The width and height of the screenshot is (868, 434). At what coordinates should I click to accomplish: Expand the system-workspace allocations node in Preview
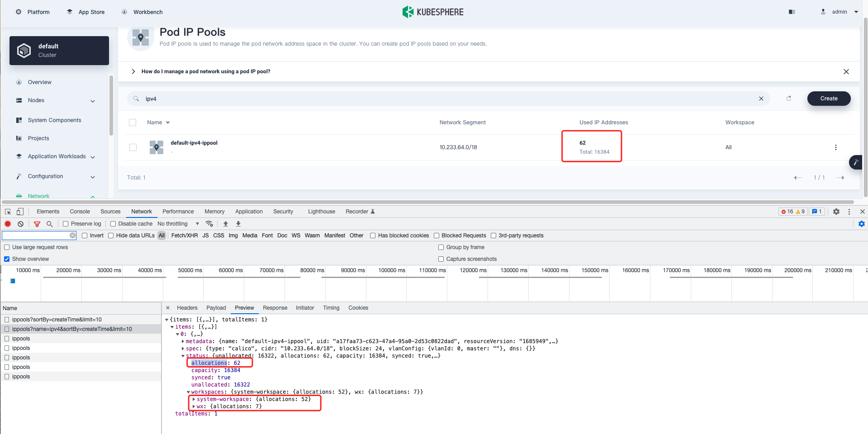(x=194, y=399)
